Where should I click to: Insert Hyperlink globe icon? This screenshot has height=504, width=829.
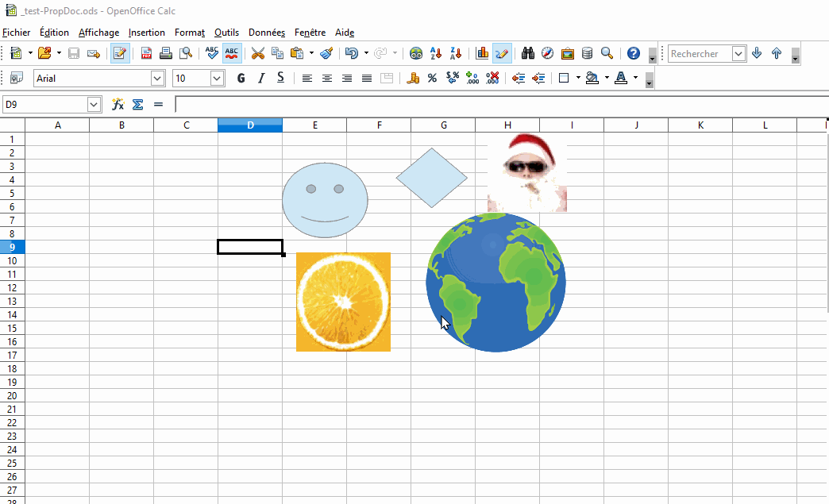click(x=416, y=53)
